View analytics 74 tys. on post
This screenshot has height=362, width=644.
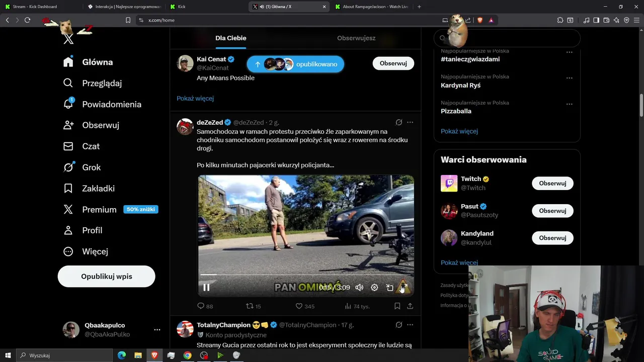coord(357,306)
